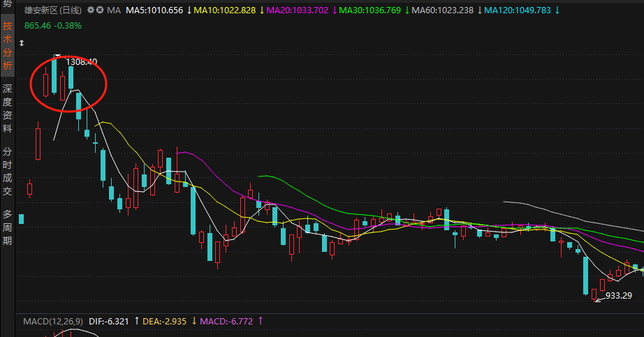Select the DIF:-6.321 value
Viewport: 644px width, 337px height.
(109, 322)
